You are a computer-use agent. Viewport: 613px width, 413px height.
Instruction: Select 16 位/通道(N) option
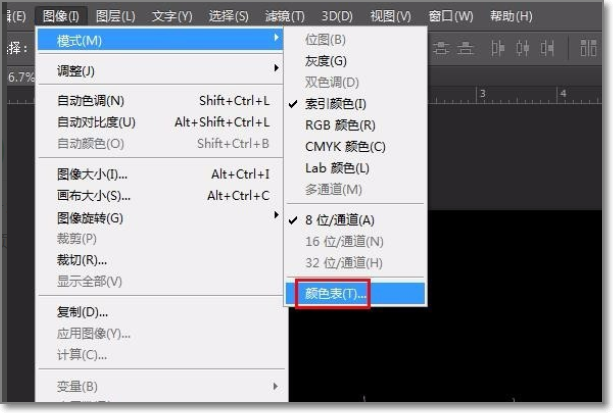[356, 241]
